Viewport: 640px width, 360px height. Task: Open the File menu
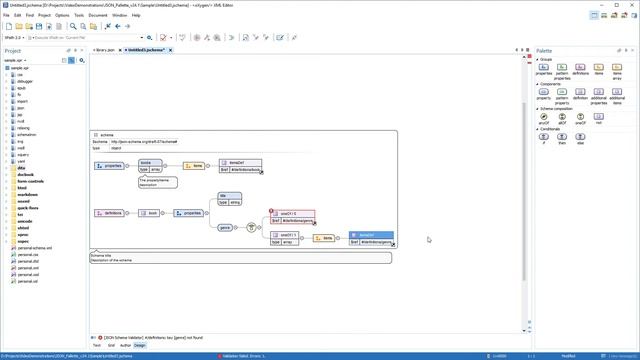click(6, 16)
